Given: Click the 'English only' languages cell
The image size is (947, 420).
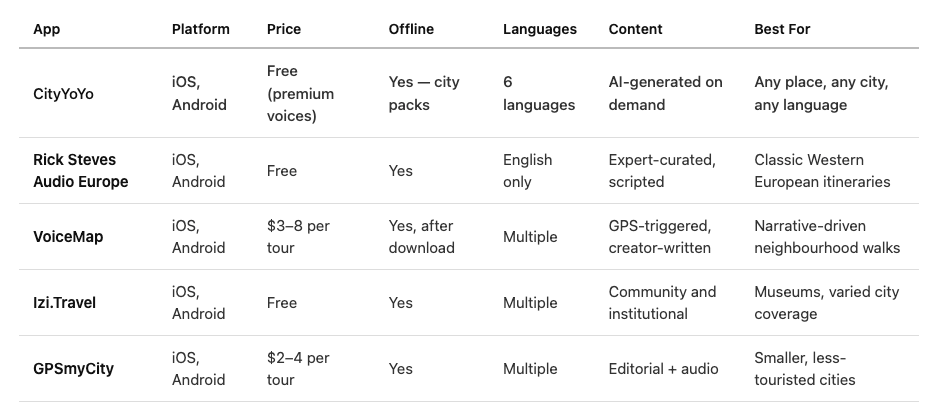Looking at the screenshot, I should (527, 170).
